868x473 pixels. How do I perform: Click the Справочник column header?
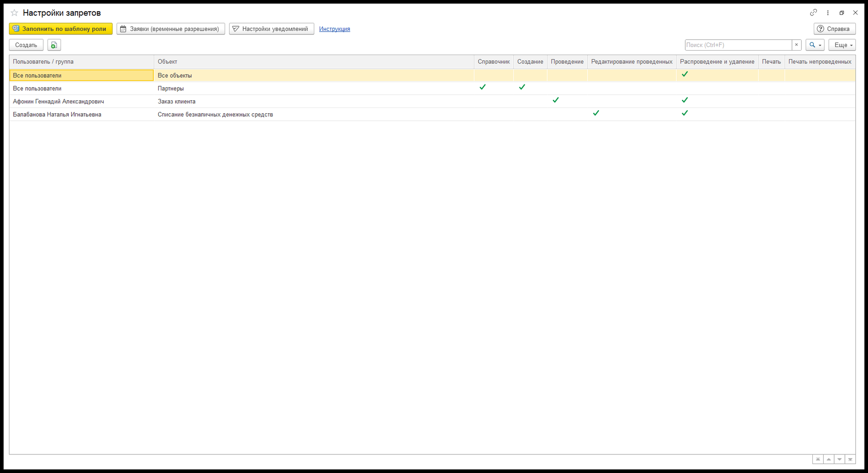(x=494, y=62)
